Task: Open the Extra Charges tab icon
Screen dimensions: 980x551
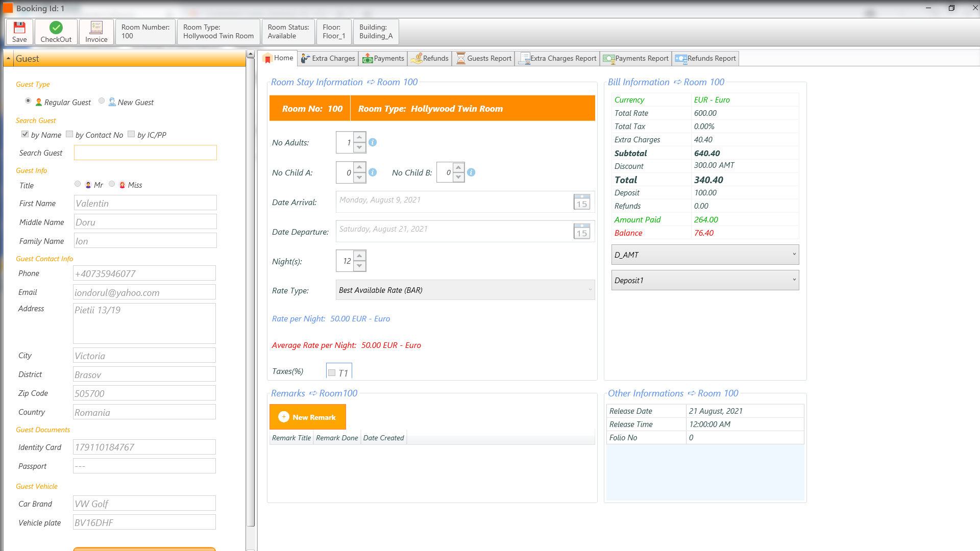Action: pos(305,59)
